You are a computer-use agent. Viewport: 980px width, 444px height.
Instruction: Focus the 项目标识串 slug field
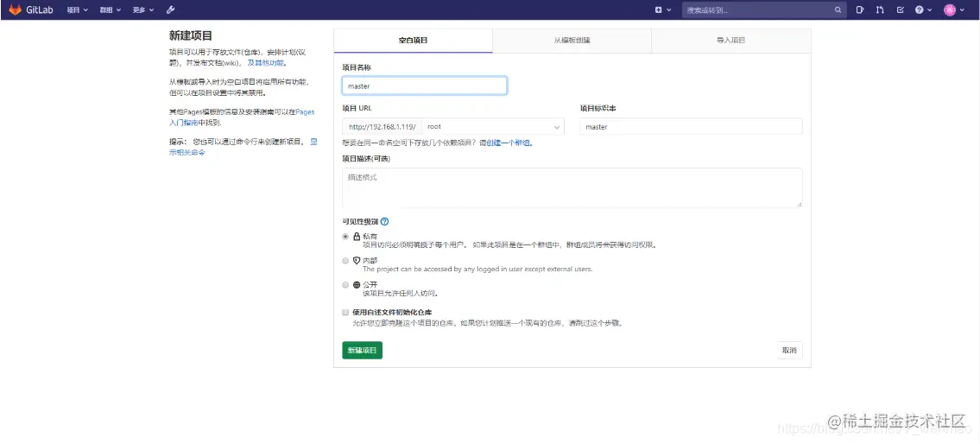click(x=692, y=126)
